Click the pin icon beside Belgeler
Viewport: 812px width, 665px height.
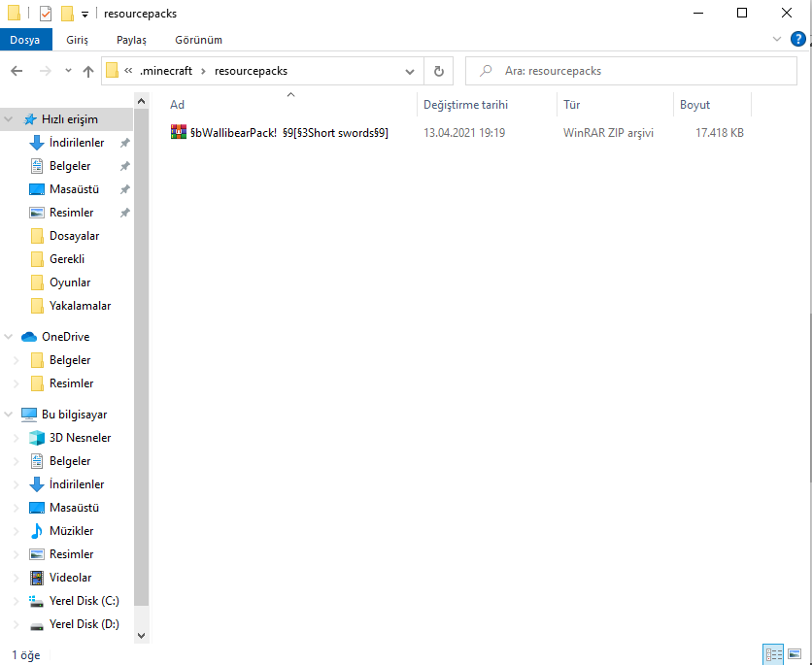(124, 166)
